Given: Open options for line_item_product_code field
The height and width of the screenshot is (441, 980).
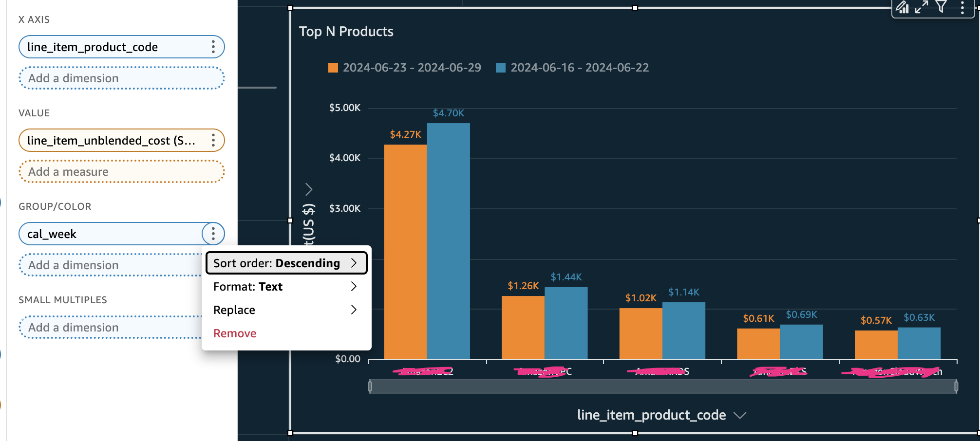Looking at the screenshot, I should pos(213,47).
